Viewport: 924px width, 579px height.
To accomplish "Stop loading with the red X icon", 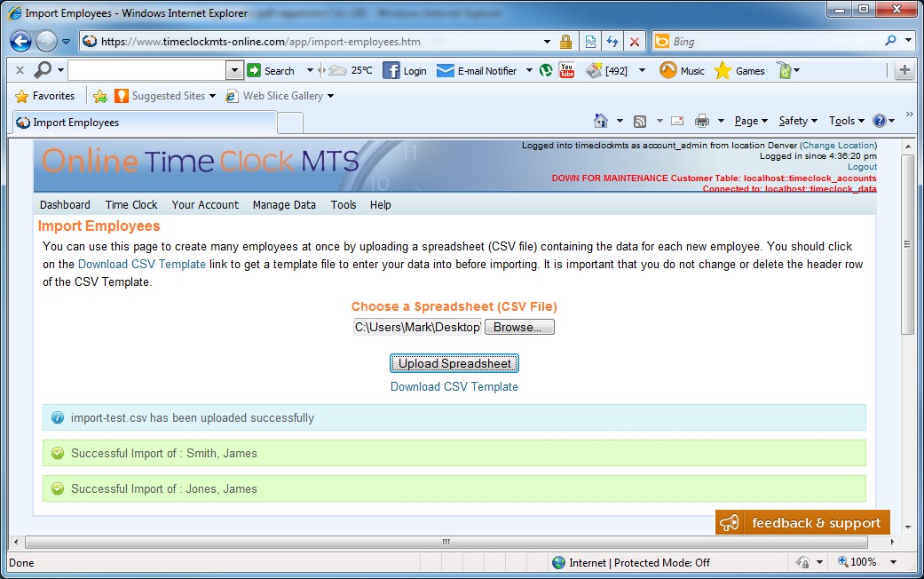I will (635, 41).
